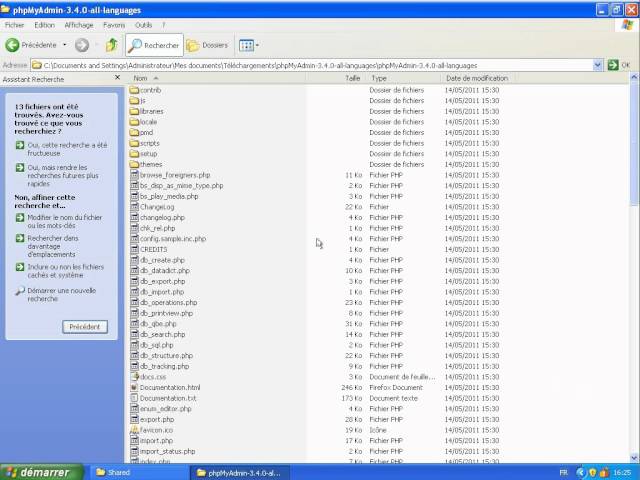Select file name config.sample.inc.php
The width and height of the screenshot is (640, 480).
pos(173,239)
